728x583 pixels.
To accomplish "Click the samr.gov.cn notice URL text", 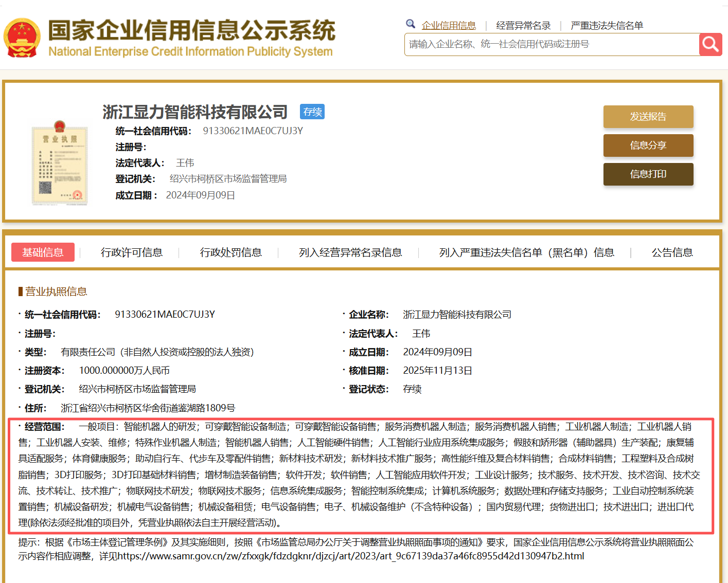I will (x=351, y=556).
